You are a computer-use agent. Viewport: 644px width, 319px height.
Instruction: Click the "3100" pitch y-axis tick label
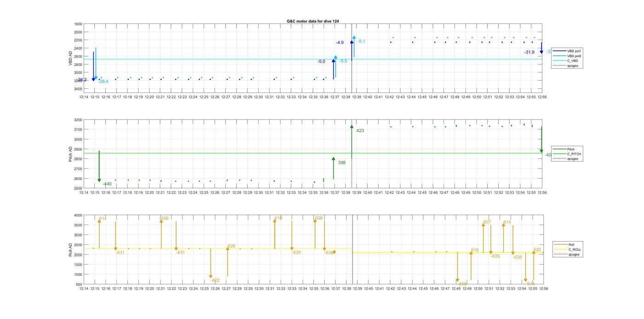coord(78,130)
